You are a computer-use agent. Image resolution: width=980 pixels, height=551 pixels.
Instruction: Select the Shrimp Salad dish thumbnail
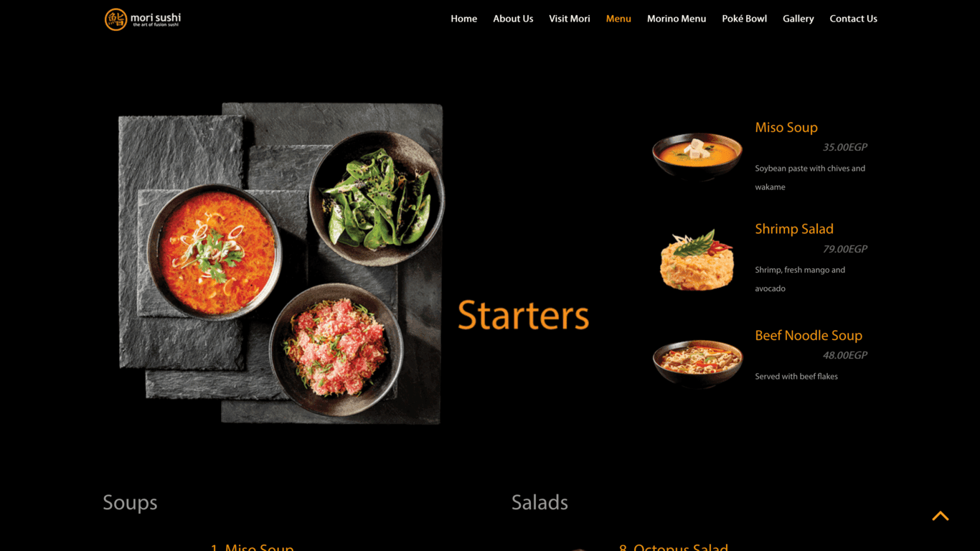coord(697,260)
